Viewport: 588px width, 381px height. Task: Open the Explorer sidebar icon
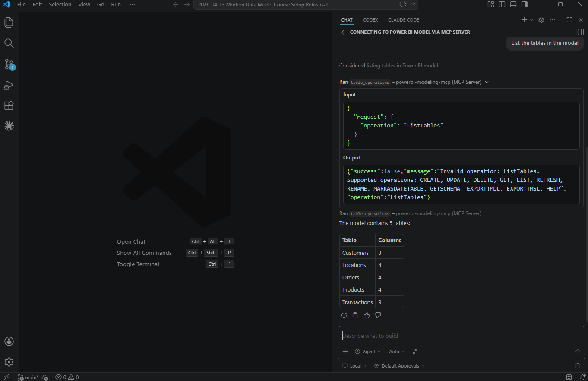click(x=9, y=22)
